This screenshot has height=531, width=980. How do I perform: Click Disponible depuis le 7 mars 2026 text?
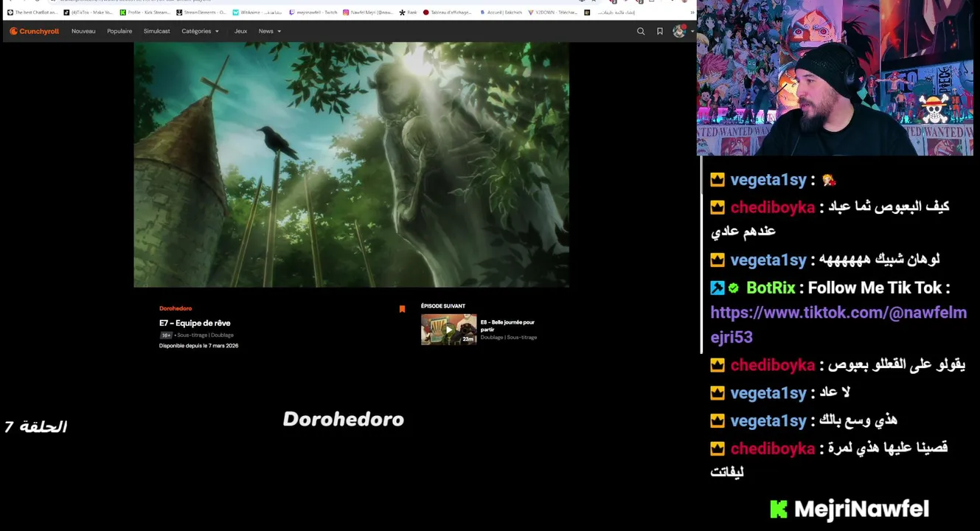198,346
